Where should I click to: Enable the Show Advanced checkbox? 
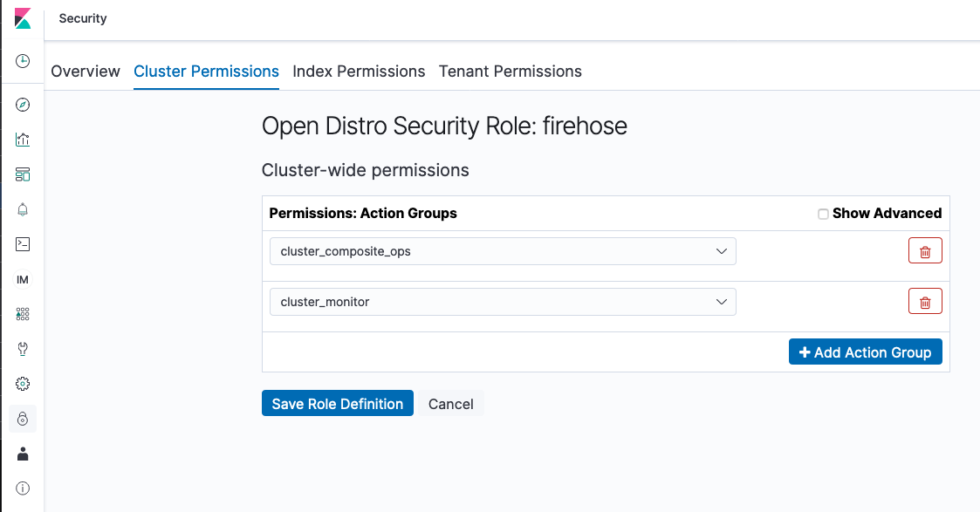pyautogui.click(x=823, y=215)
